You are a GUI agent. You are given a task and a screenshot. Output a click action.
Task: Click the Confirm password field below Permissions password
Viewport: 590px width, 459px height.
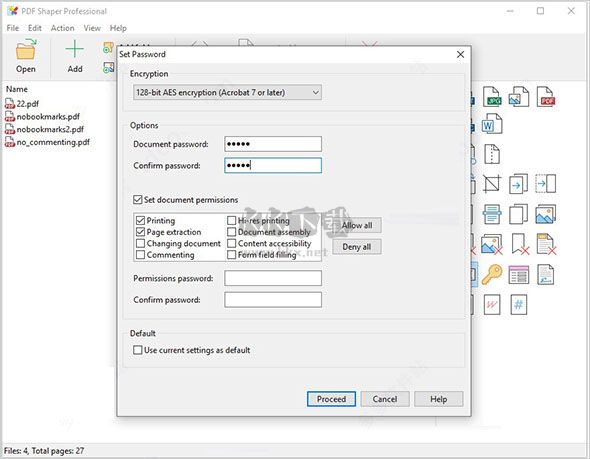tap(273, 300)
